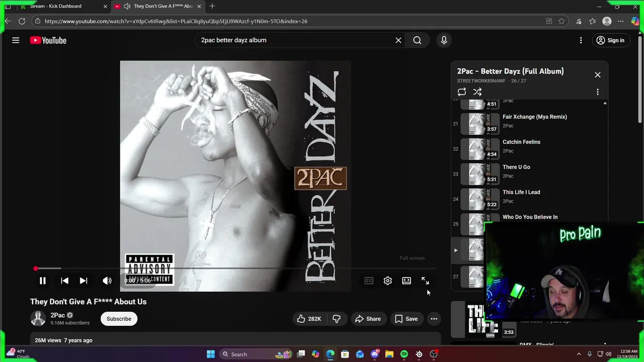Open the playlist title 2Pac - Better Dayz
Screen dimensions: 644x362
[510, 71]
